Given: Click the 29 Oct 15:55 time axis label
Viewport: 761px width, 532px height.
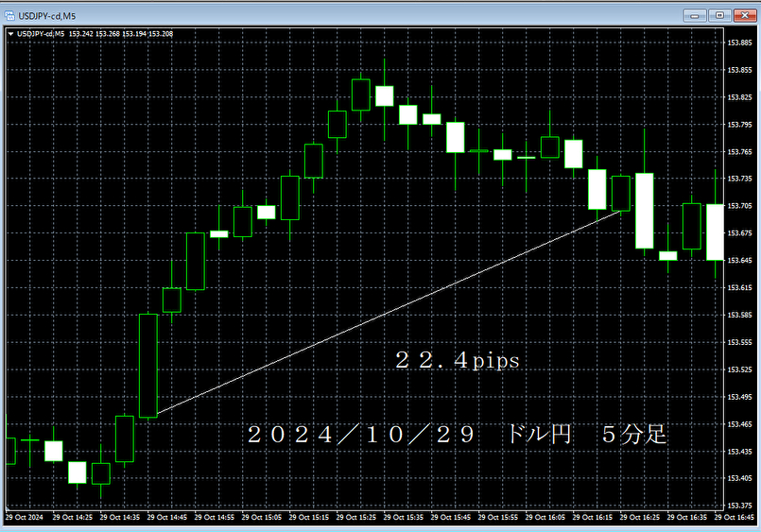Looking at the screenshot, I should click(x=497, y=517).
